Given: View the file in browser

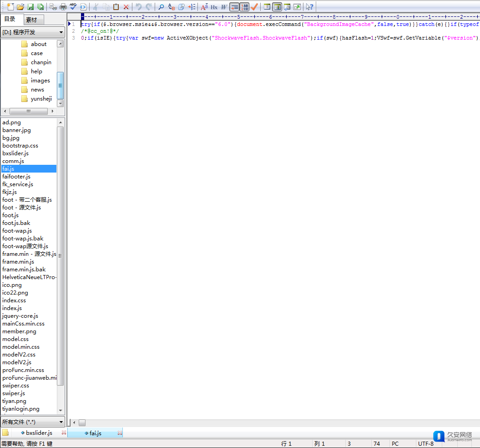Looking at the screenshot, I should 83,7.
